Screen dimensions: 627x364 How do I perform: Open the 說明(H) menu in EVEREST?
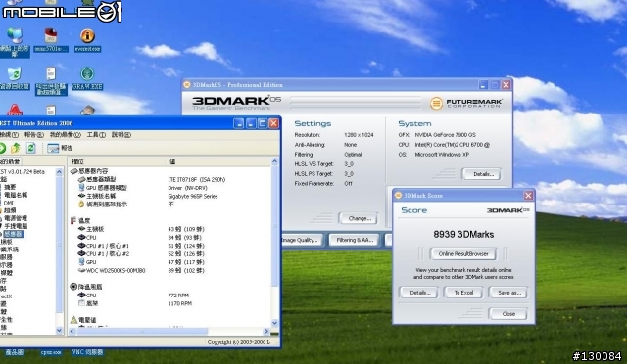tap(121, 135)
